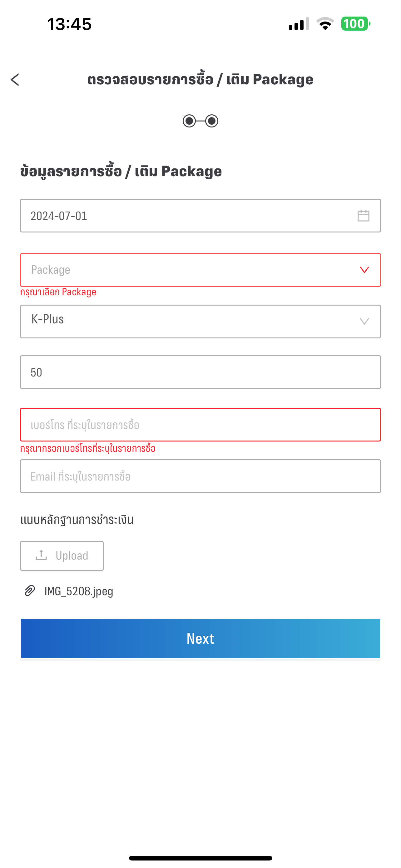
Task: Tap the home indicator bar
Action: 200,858
